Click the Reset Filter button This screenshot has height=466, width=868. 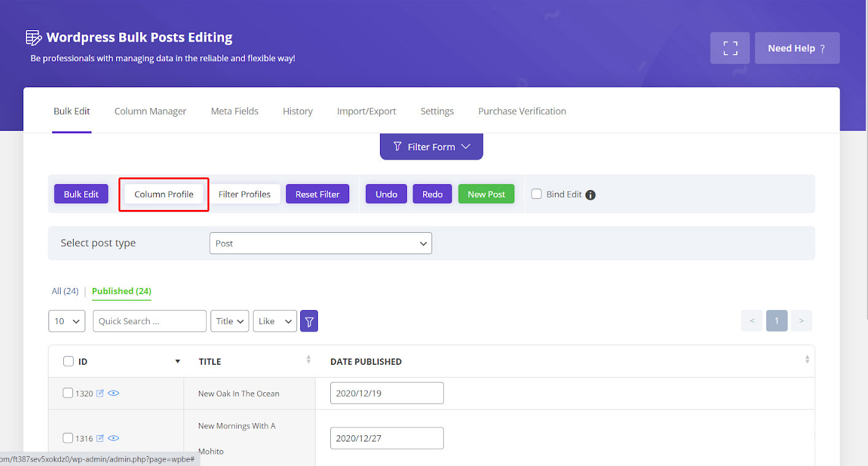pyautogui.click(x=317, y=194)
